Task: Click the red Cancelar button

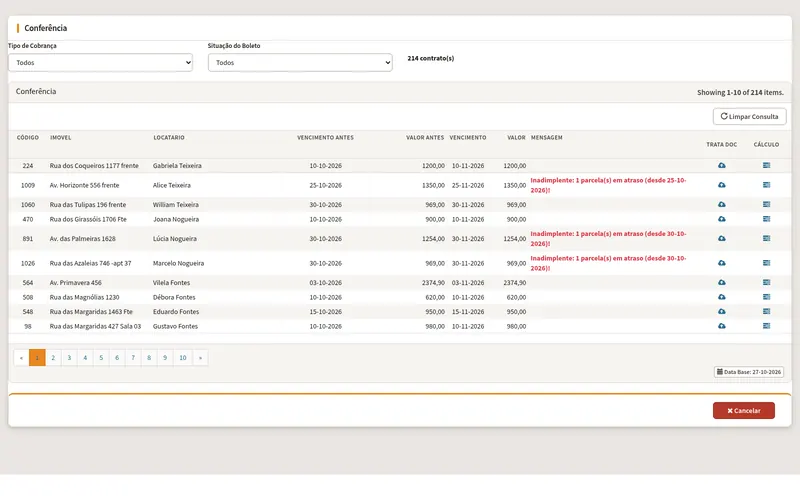Action: (x=743, y=410)
